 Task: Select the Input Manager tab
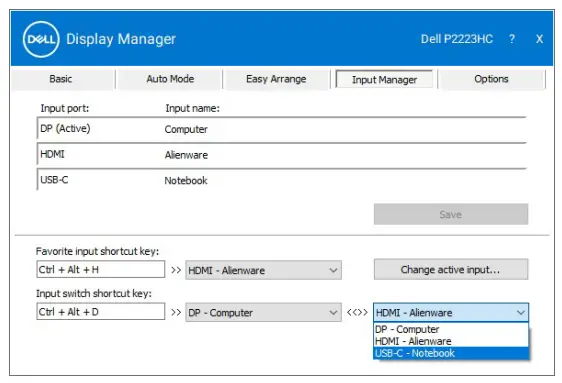click(x=384, y=79)
